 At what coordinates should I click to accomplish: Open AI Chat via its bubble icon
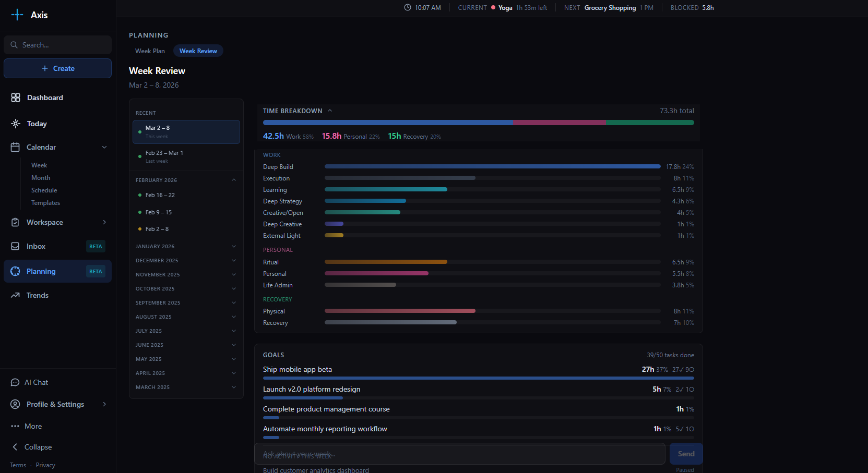pyautogui.click(x=15, y=382)
